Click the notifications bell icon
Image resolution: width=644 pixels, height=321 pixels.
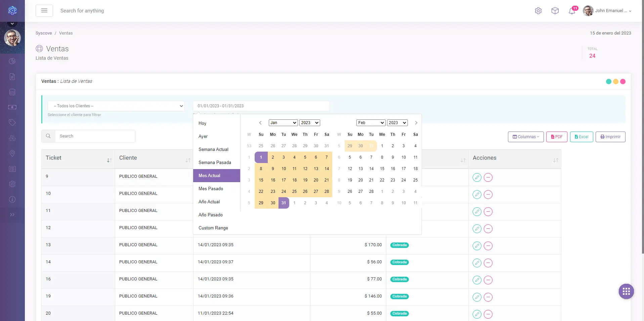(572, 11)
